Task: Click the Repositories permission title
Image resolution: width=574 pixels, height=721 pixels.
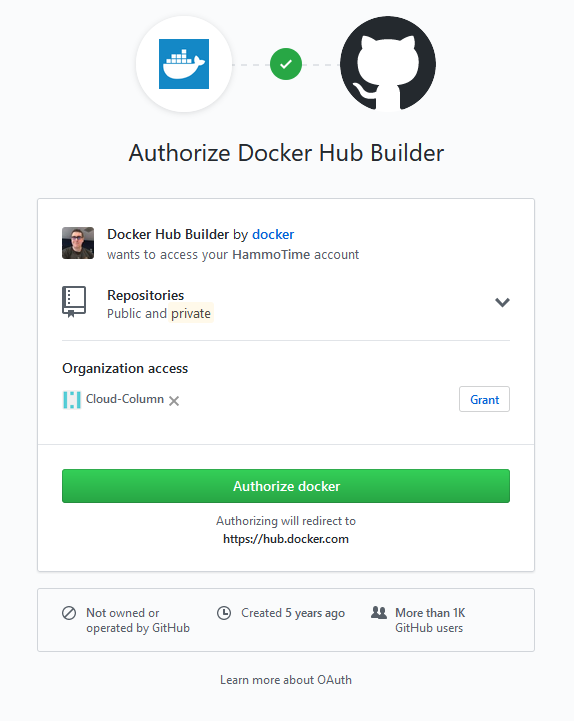Action: pyautogui.click(x=145, y=295)
